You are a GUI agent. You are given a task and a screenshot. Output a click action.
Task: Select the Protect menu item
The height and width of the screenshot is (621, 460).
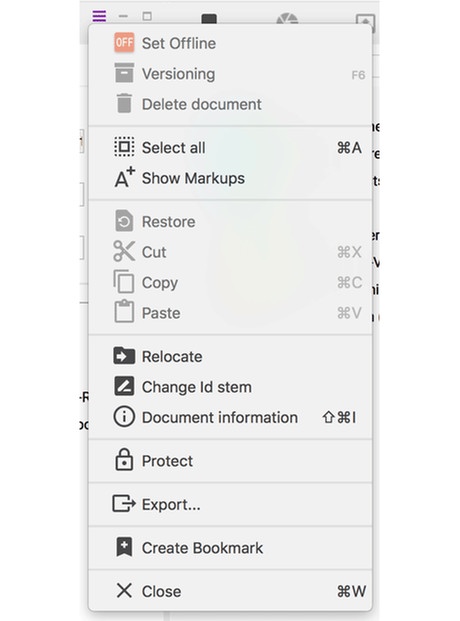coord(230,461)
